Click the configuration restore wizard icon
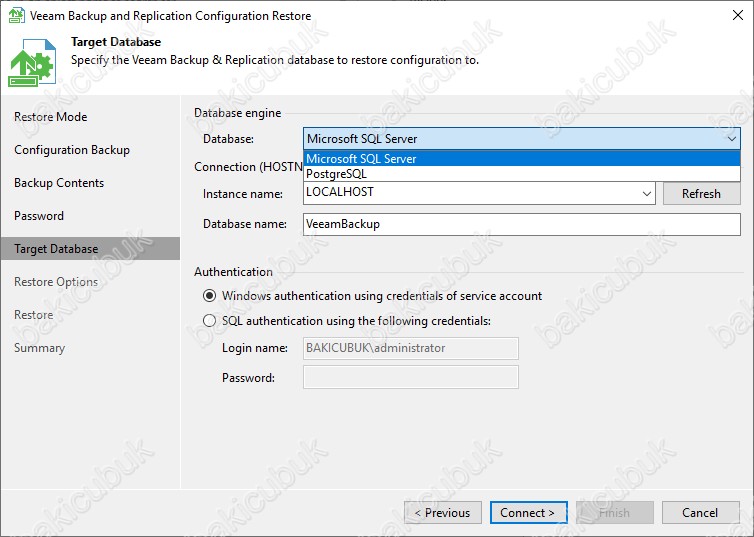This screenshot has width=754, height=537. click(x=32, y=63)
